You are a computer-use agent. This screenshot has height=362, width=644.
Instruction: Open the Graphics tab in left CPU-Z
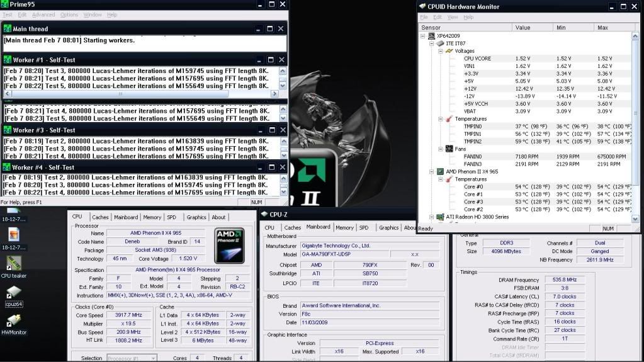[x=196, y=217]
